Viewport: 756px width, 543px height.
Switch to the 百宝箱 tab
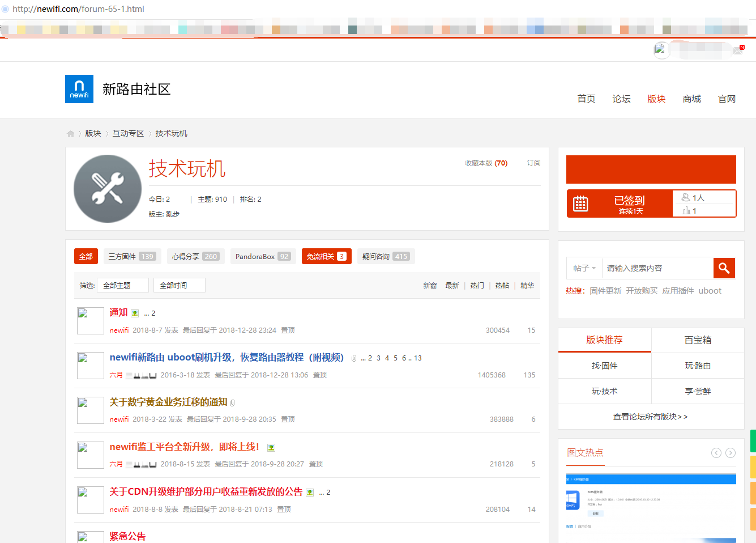(x=698, y=340)
